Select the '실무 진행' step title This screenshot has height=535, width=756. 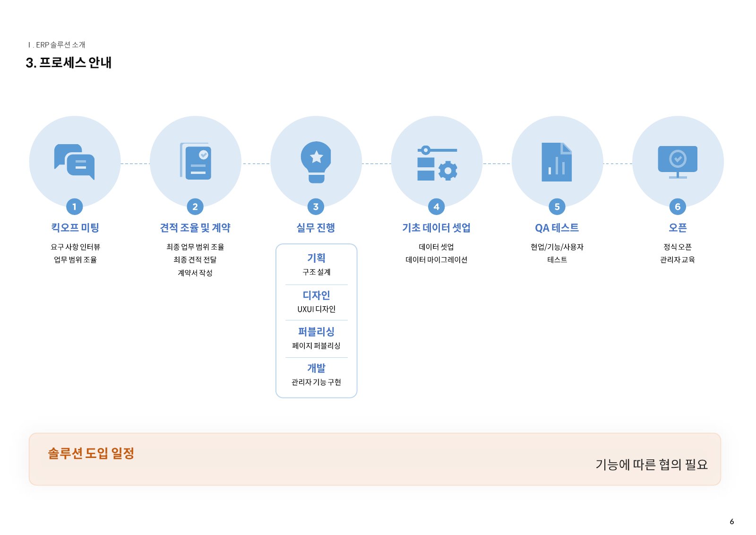click(x=316, y=228)
